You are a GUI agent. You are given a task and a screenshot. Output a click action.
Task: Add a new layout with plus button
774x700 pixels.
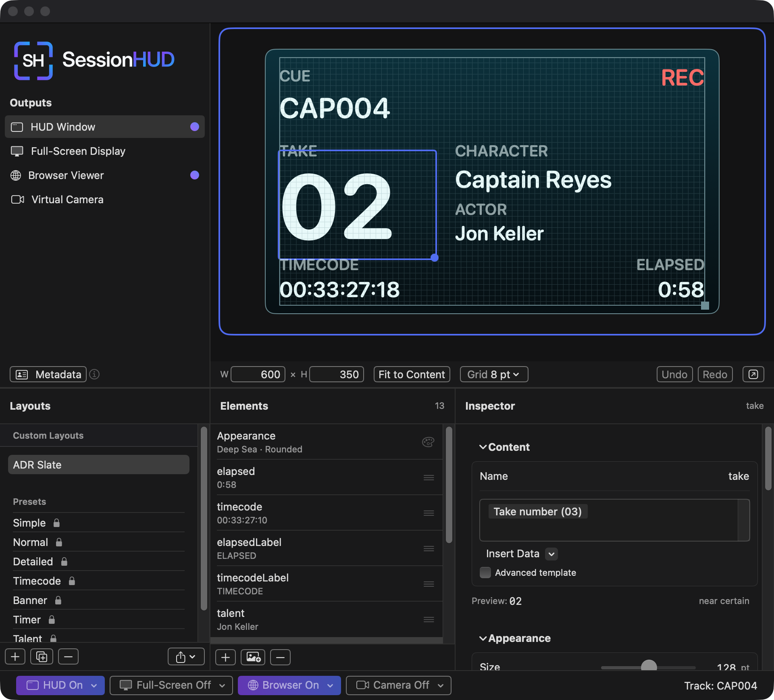tap(15, 656)
